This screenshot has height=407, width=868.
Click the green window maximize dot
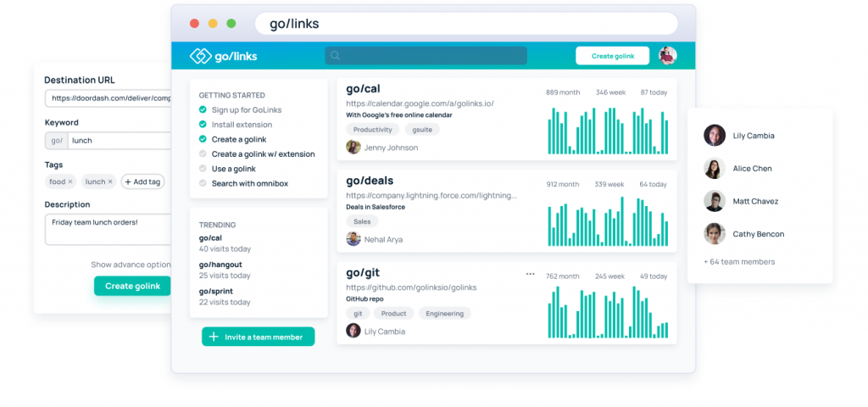tap(231, 24)
